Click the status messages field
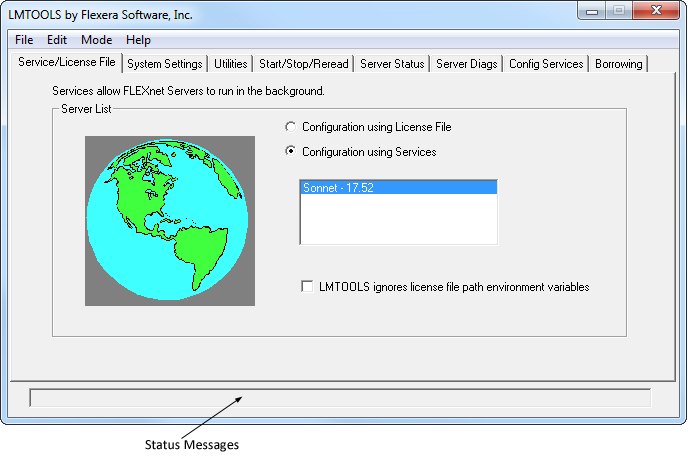This screenshot has width=688, height=460. click(x=340, y=398)
